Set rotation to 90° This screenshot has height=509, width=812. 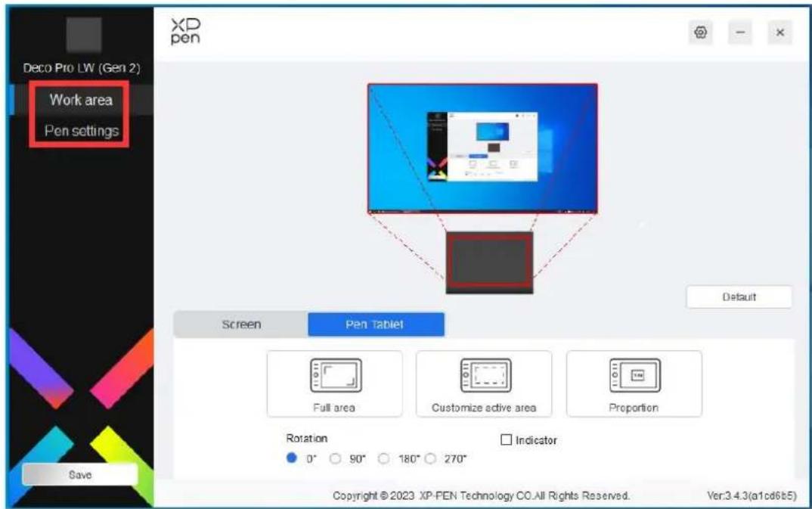[x=335, y=458]
